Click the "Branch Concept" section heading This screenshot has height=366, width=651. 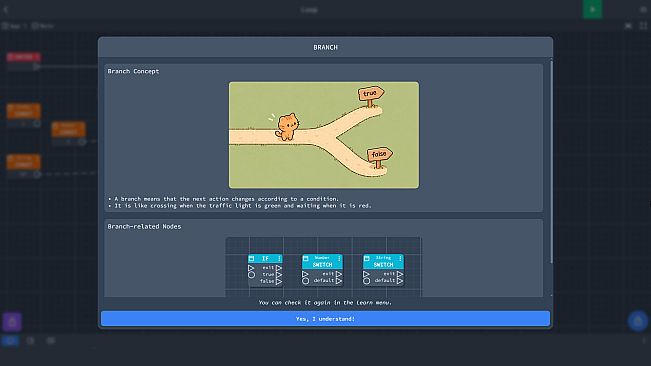pos(133,71)
